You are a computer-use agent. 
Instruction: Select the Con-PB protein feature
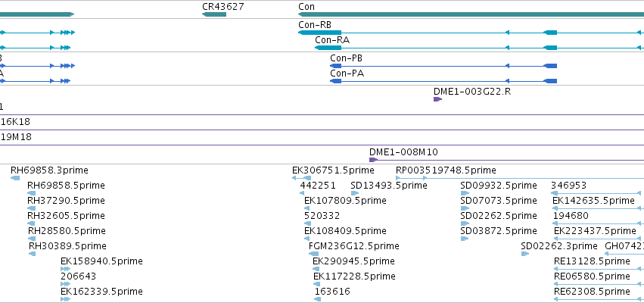point(443,66)
